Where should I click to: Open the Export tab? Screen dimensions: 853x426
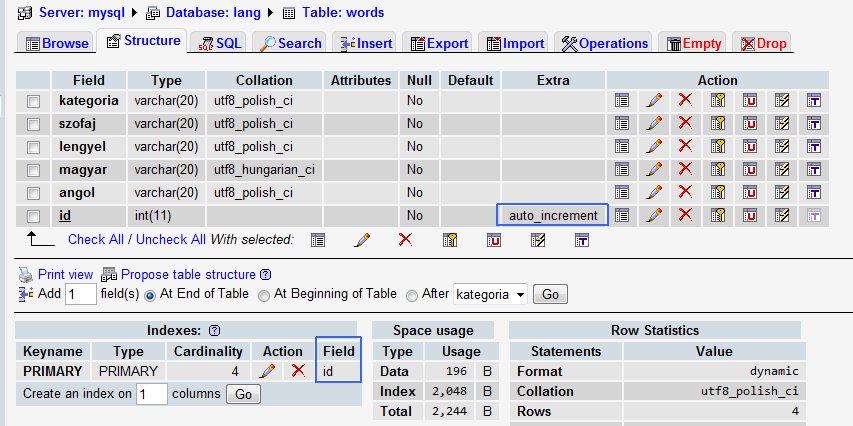pyautogui.click(x=438, y=44)
